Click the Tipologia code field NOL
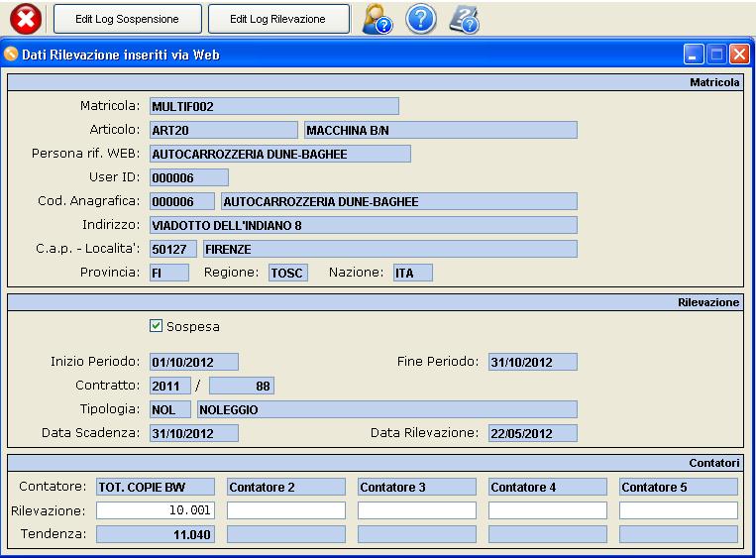Screen dimensions: 756x558 (x=170, y=409)
